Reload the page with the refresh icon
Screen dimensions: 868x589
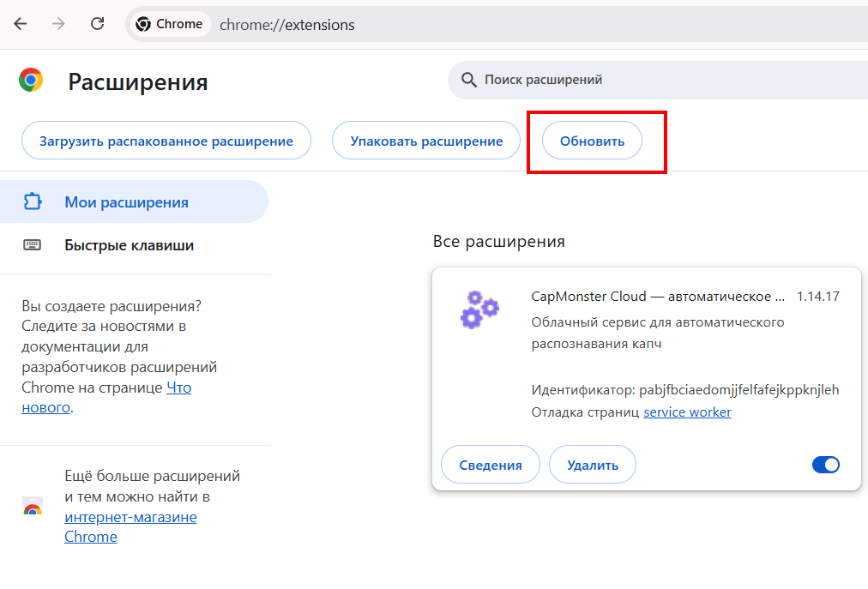98,24
